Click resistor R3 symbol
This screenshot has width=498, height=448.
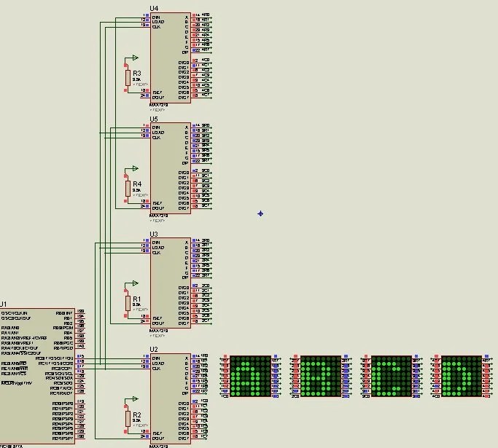pyautogui.click(x=127, y=78)
